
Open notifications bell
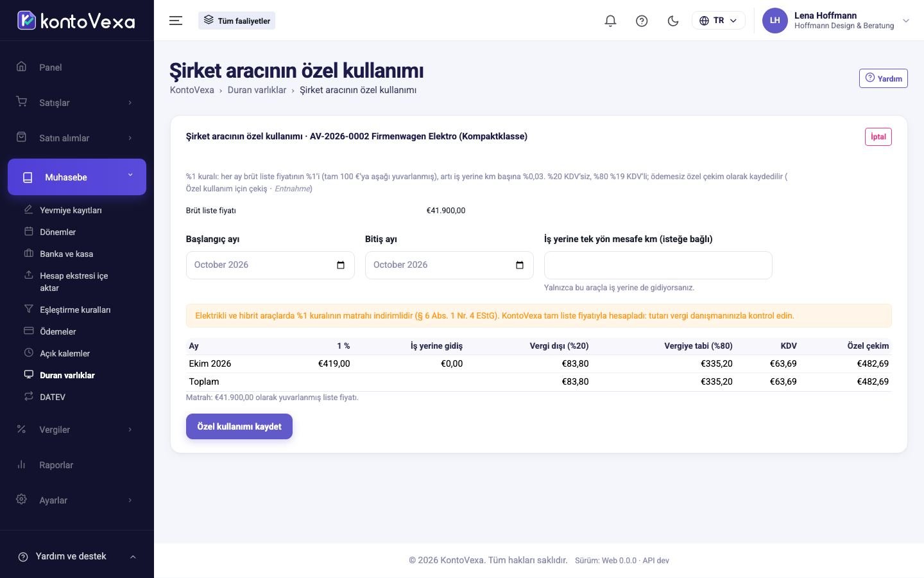(610, 21)
